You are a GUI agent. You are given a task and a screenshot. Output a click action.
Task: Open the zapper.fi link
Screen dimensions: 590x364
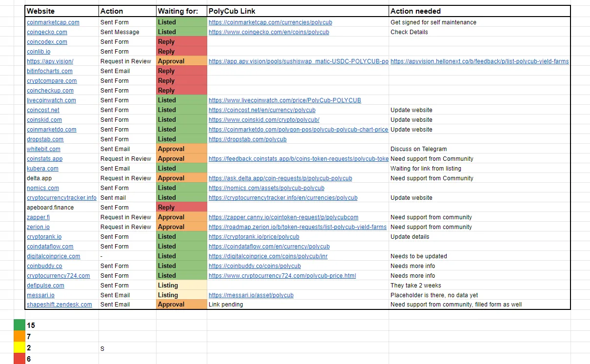[38, 217]
